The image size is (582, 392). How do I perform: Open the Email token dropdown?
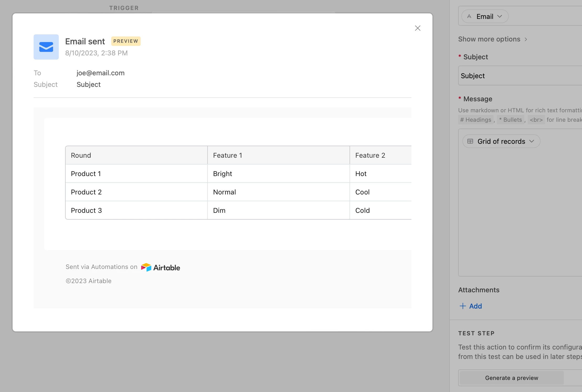[500, 17]
